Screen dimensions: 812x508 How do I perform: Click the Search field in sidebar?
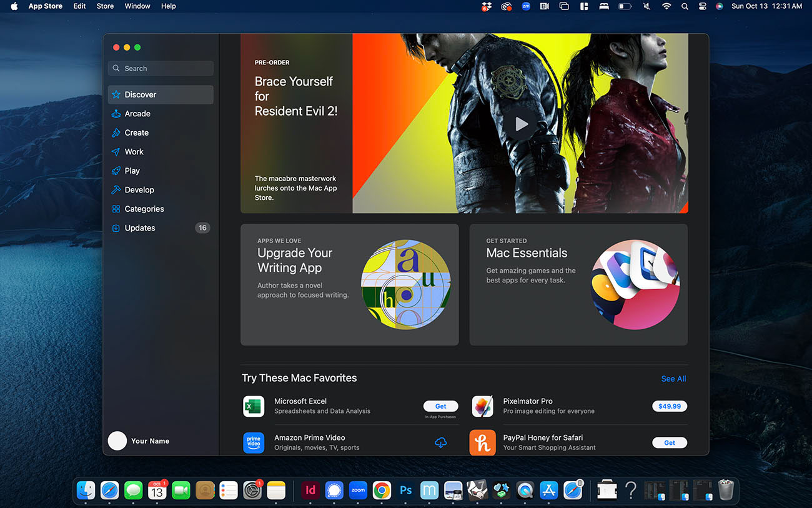click(x=161, y=69)
